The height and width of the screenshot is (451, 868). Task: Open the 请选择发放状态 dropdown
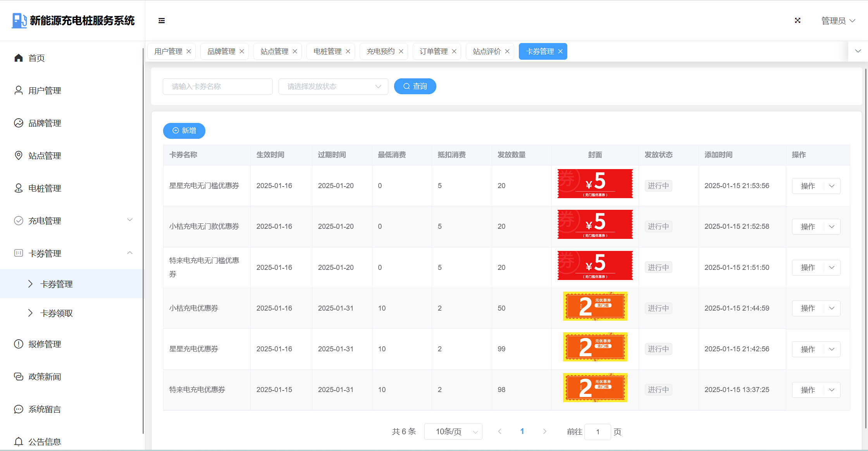click(333, 86)
